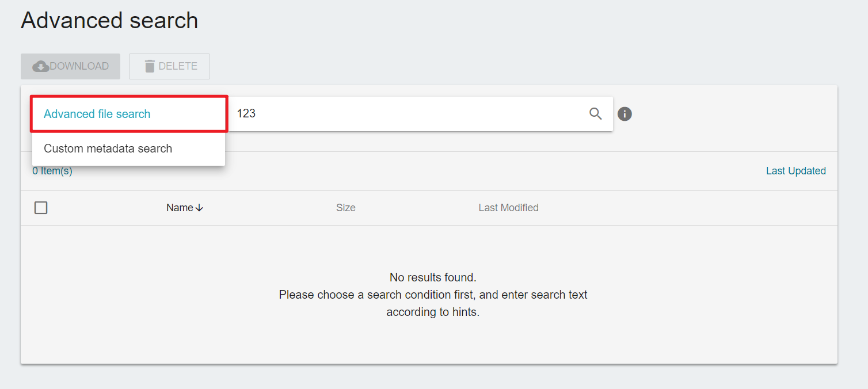The height and width of the screenshot is (389, 868).
Task: Toggle the Name sort arrow
Action: [x=200, y=208]
